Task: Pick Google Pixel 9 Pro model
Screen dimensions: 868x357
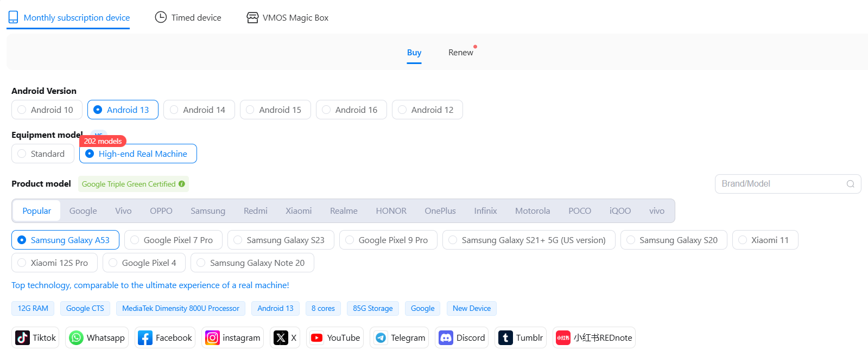Action: click(x=388, y=240)
